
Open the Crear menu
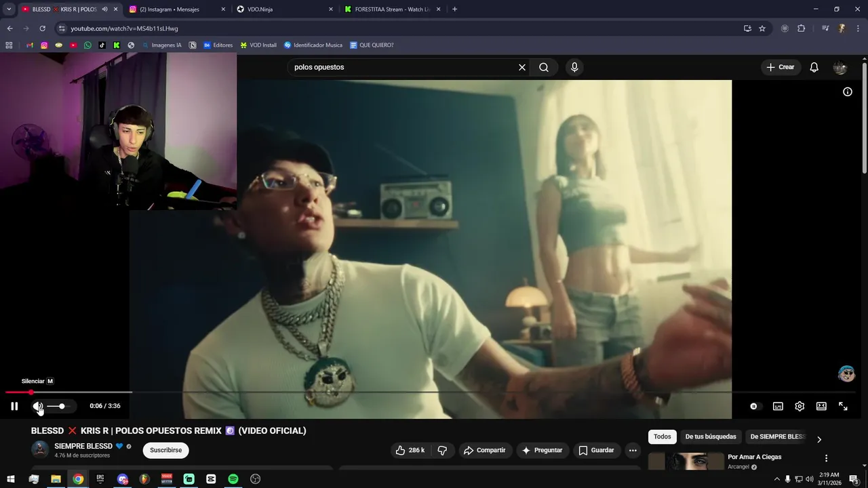(781, 67)
